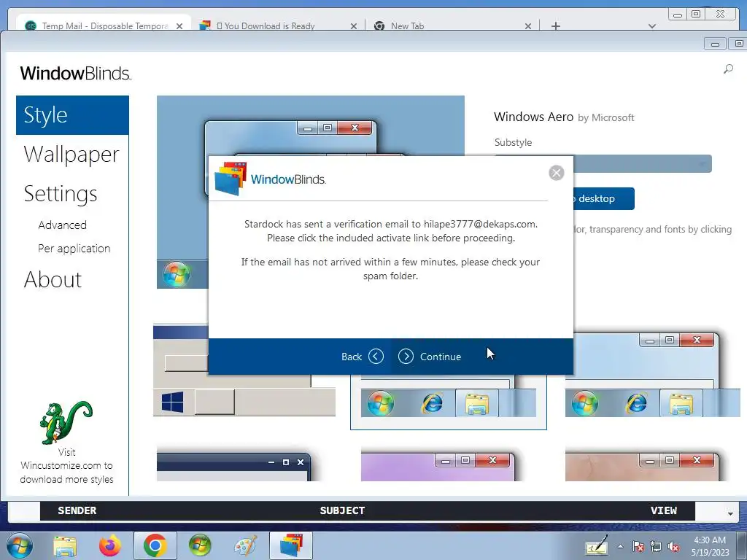
Task: Select Per application under Settings
Action: [x=74, y=248]
